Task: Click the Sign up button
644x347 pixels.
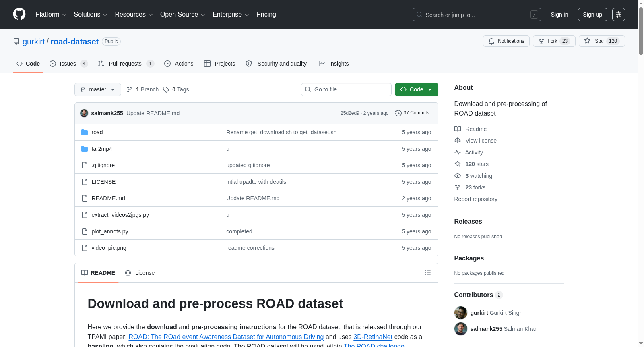Action: tap(592, 15)
